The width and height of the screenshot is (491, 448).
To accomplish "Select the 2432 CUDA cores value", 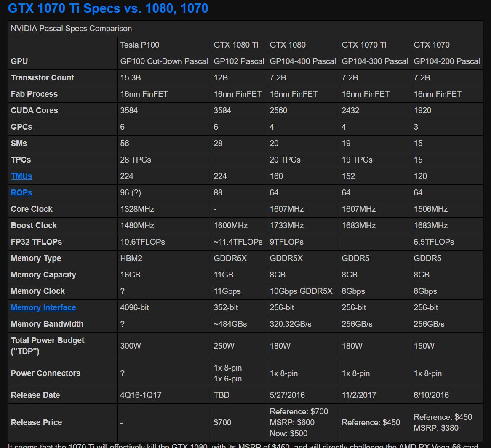I will point(350,110).
